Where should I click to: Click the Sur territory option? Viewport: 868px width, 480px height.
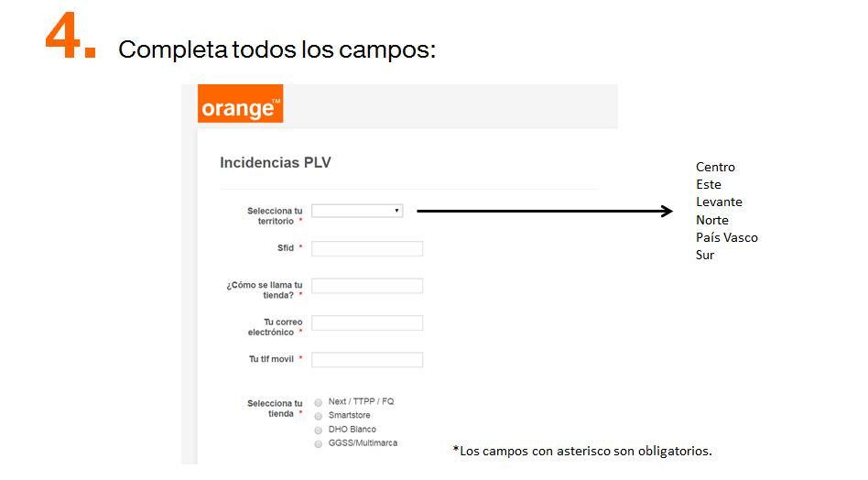(x=705, y=256)
